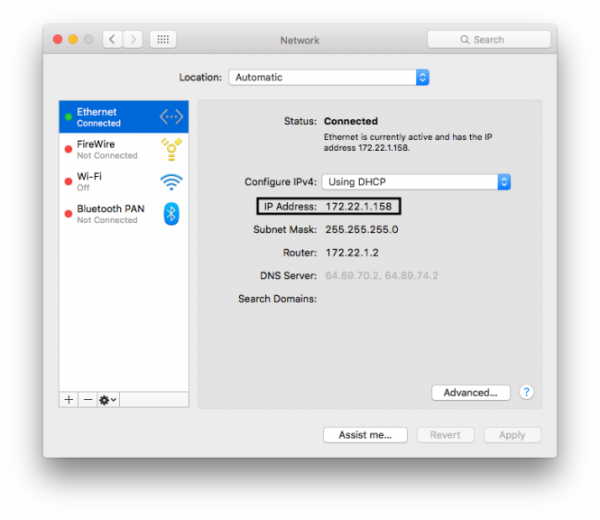This screenshot has width=600, height=520.
Task: Click the magnifying glass in Search box
Action: tap(465, 39)
